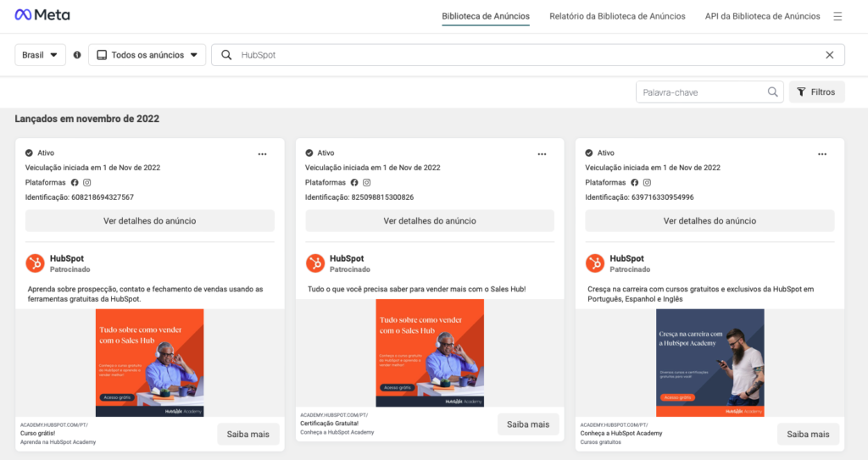Click the Curso grátis! headline

37,434
